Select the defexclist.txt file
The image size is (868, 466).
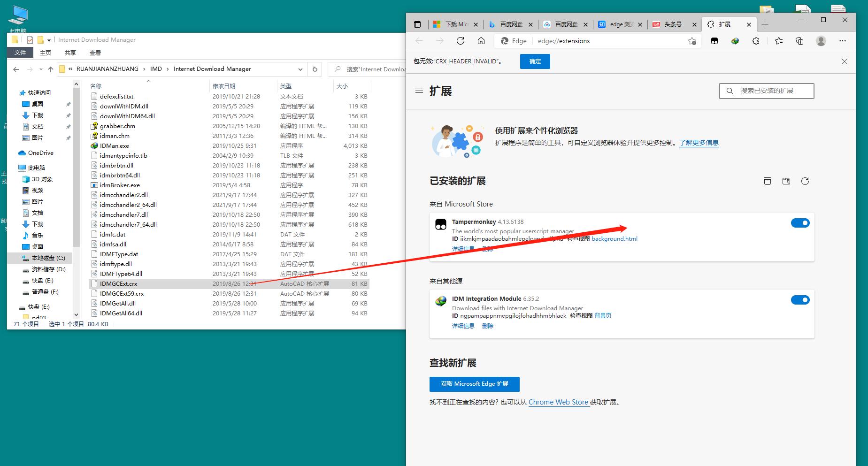(116, 96)
